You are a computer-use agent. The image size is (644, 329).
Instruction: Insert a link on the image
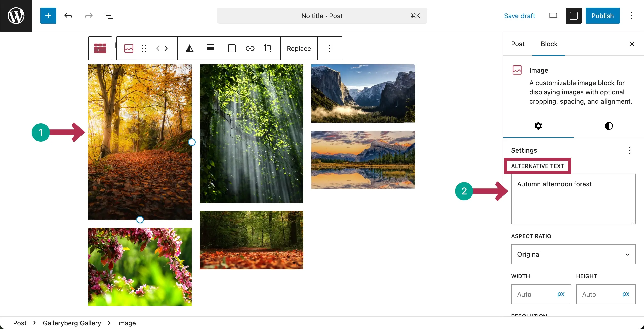point(250,48)
